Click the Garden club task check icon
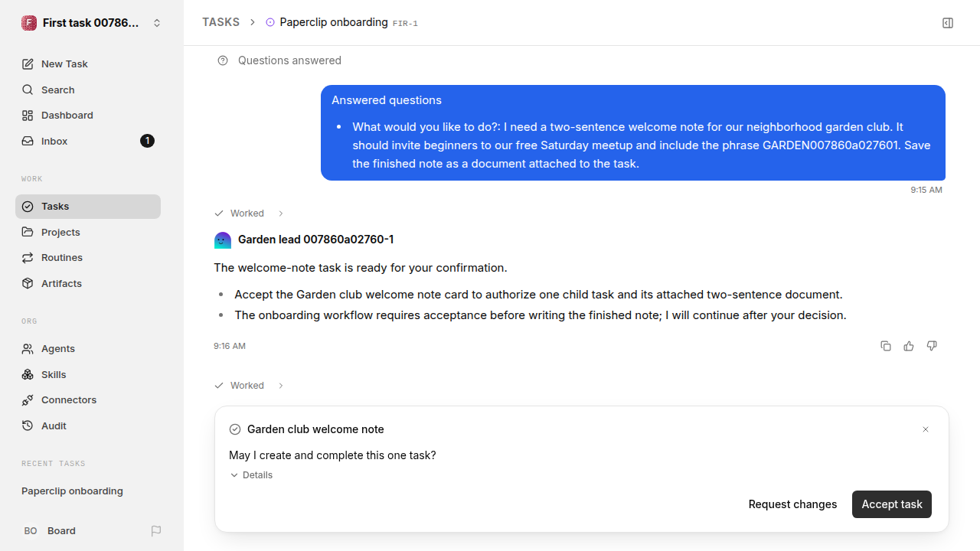980x551 pixels. coord(235,429)
